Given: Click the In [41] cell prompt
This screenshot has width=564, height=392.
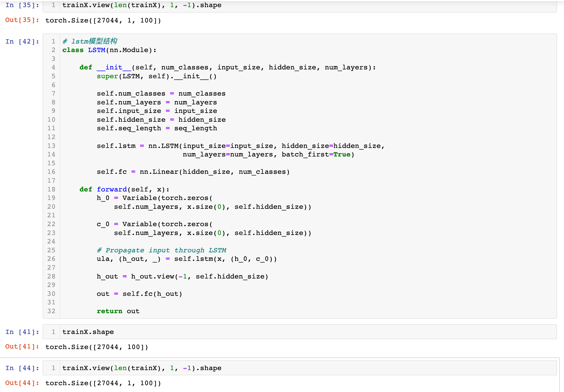Looking at the screenshot, I should click(x=22, y=332).
